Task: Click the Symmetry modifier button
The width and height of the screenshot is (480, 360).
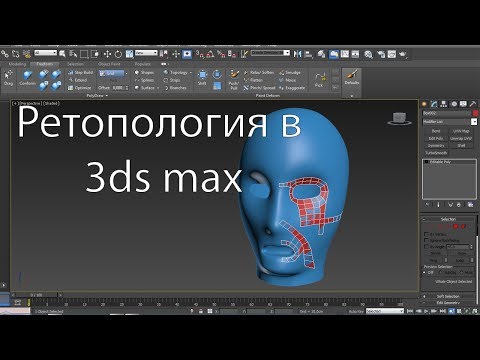Action: point(436,146)
